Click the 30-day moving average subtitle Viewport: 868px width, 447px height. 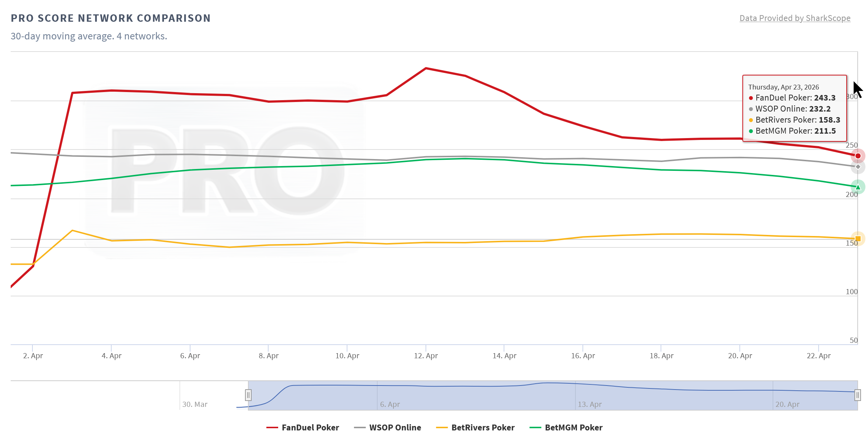click(x=89, y=36)
